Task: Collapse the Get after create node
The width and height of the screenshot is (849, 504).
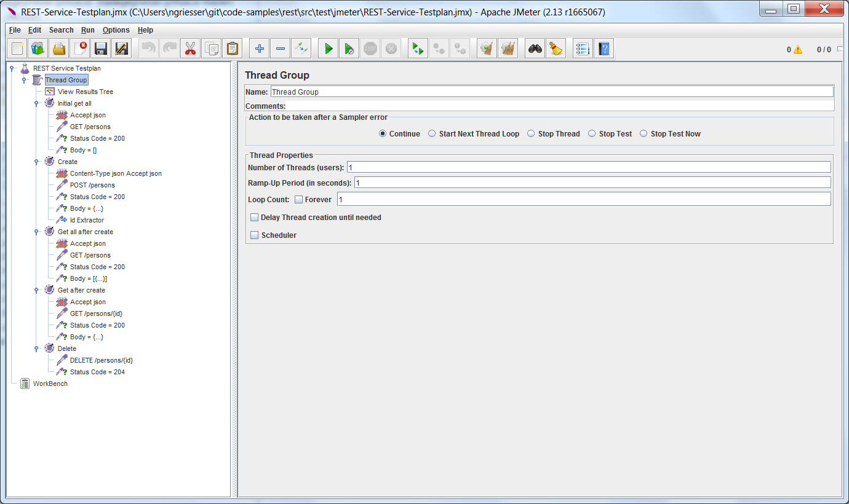Action: tap(36, 290)
